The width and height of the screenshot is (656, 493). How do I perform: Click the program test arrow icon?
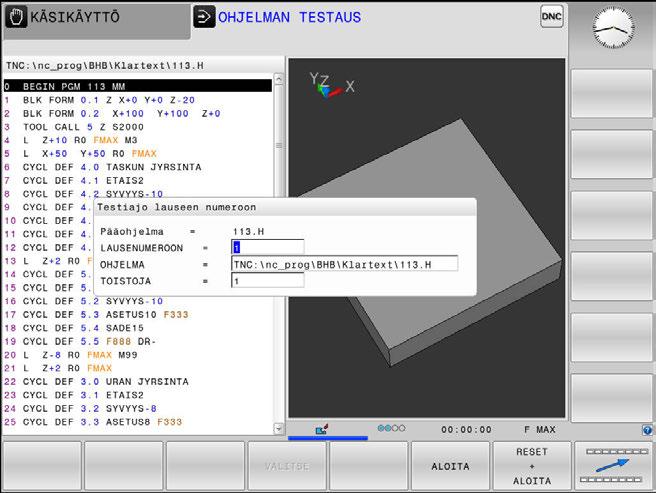[204, 17]
